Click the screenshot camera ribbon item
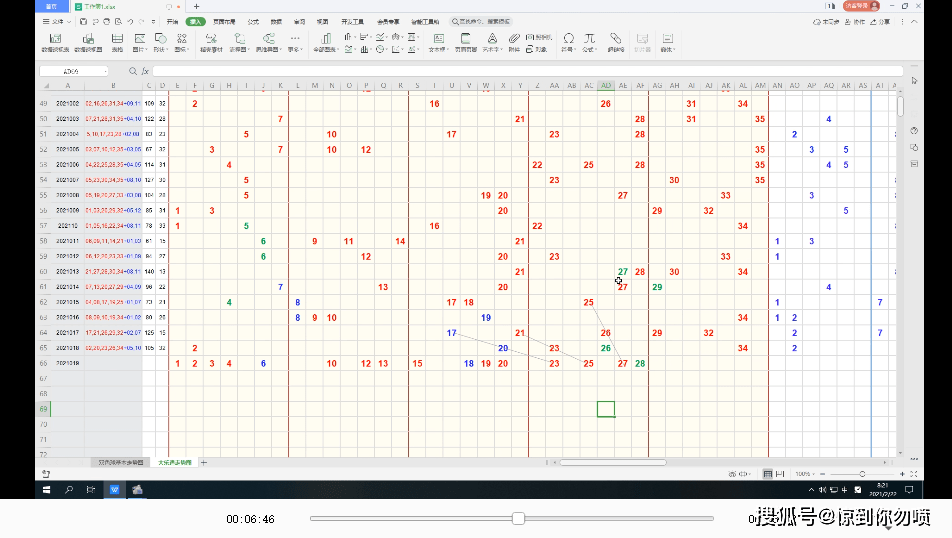Screen dimensions: 952x538 click(539, 37)
